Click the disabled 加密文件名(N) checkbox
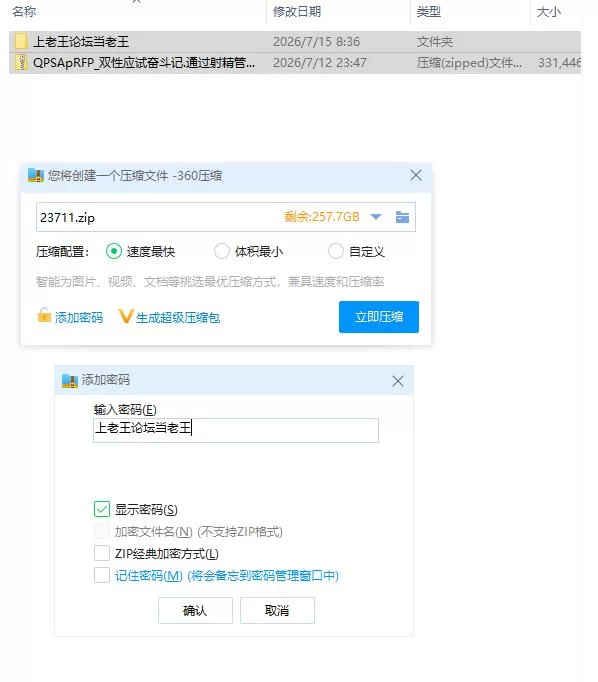This screenshot has width=598, height=682. (x=102, y=531)
